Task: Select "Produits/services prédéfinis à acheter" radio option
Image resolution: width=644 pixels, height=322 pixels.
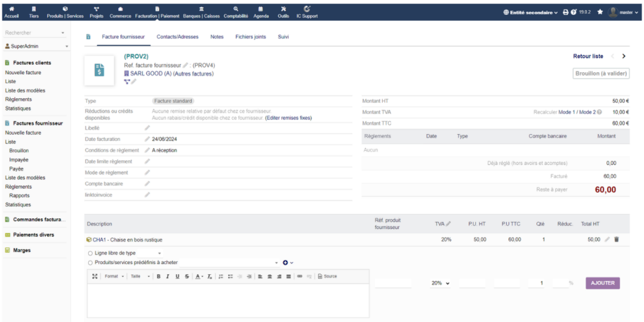Action: (91, 262)
